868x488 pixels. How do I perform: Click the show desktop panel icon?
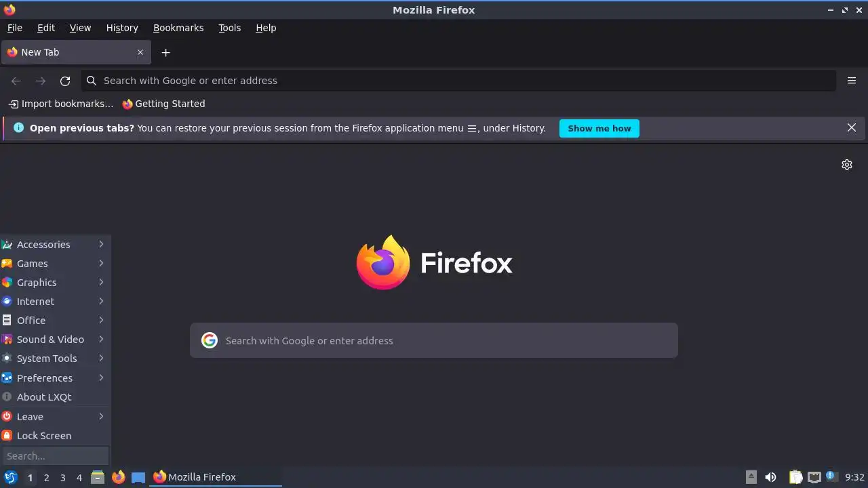click(138, 477)
